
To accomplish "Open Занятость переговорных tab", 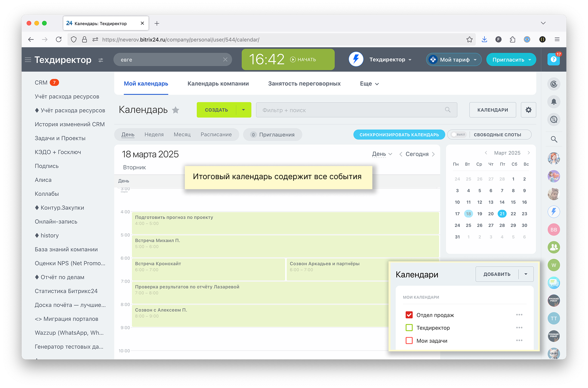I will (x=304, y=84).
